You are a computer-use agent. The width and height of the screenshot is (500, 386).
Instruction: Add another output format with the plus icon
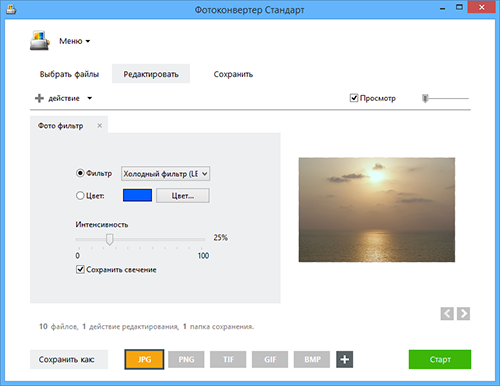tap(345, 359)
